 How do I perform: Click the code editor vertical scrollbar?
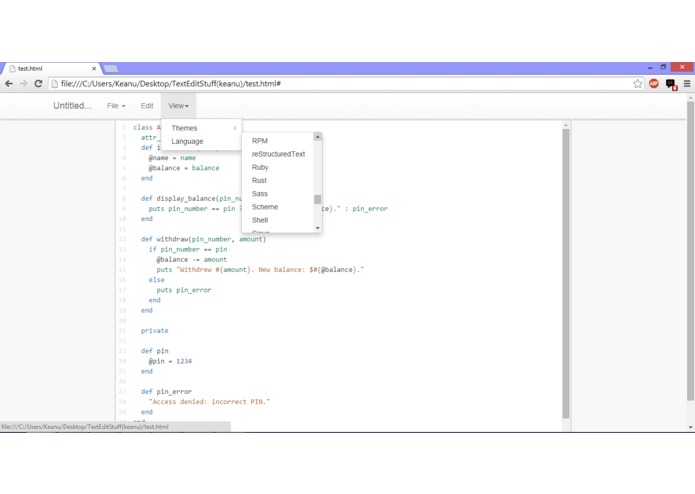566,273
